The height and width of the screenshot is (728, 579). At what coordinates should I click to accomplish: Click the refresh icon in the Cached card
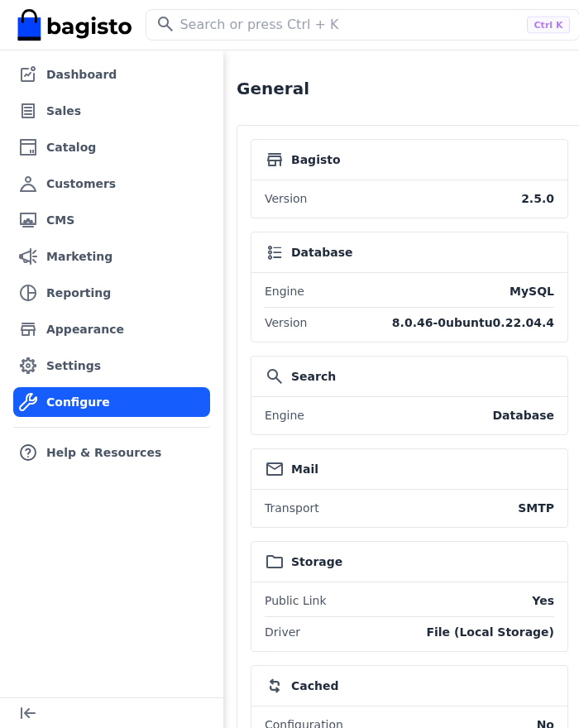click(275, 686)
